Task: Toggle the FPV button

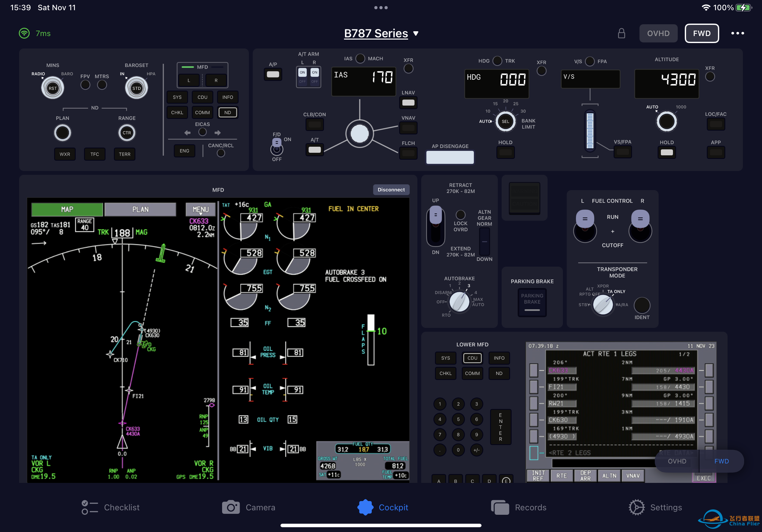Action: pyautogui.click(x=85, y=85)
